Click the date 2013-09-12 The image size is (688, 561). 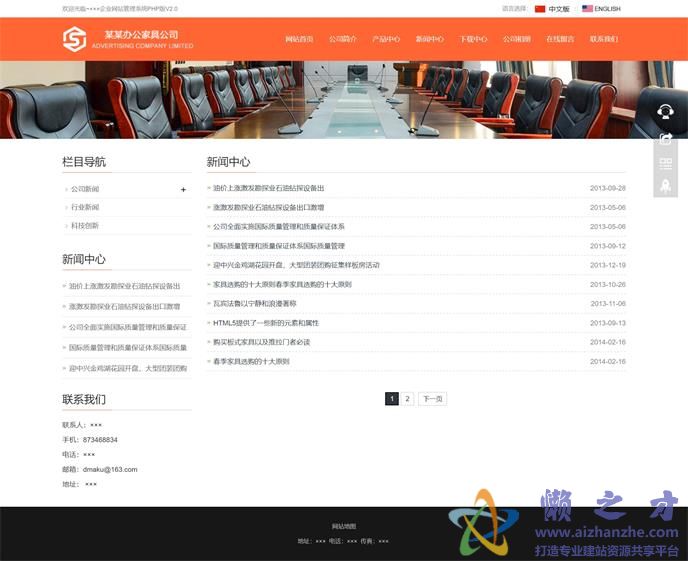click(608, 246)
